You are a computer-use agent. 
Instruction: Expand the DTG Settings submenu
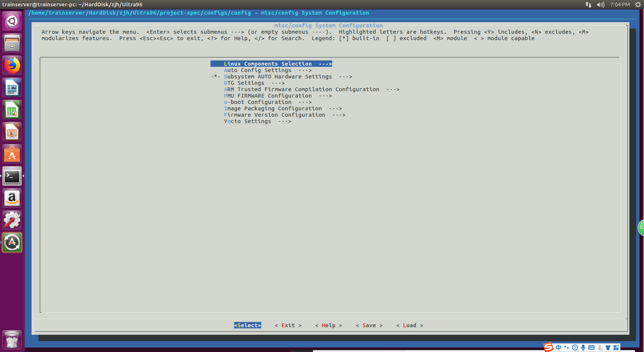(254, 83)
